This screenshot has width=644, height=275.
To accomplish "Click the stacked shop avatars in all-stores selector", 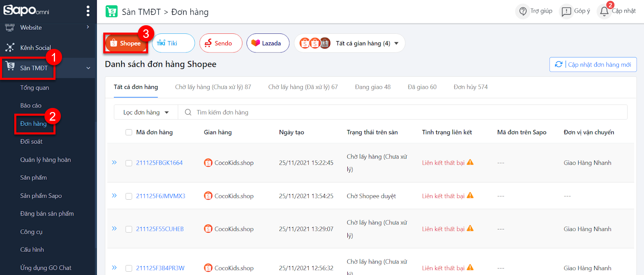I will [x=315, y=43].
